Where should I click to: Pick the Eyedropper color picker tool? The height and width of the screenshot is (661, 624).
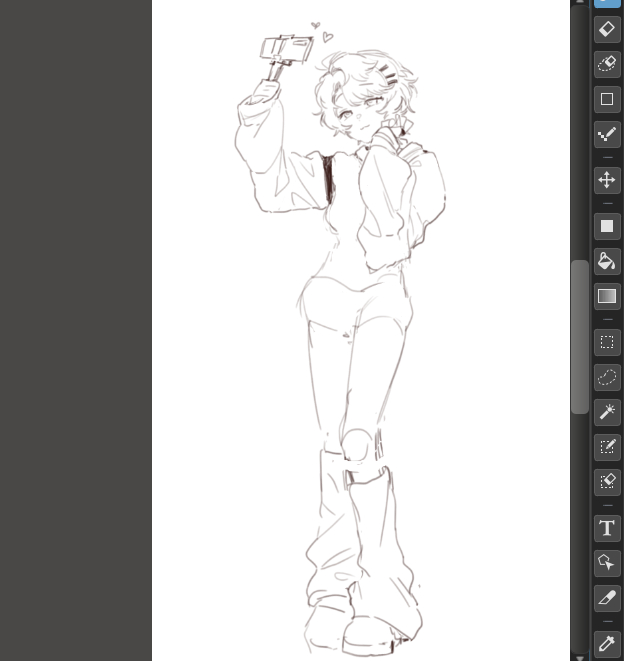[x=606, y=643]
